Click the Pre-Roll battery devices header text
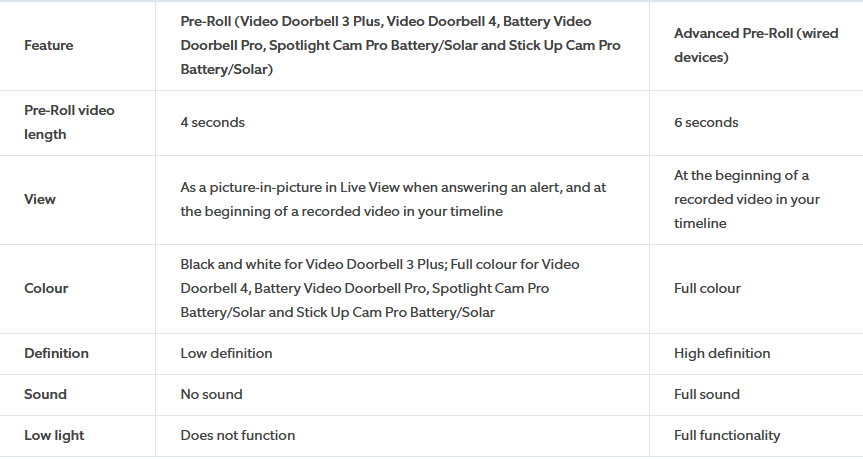This screenshot has height=459, width=863. point(401,45)
